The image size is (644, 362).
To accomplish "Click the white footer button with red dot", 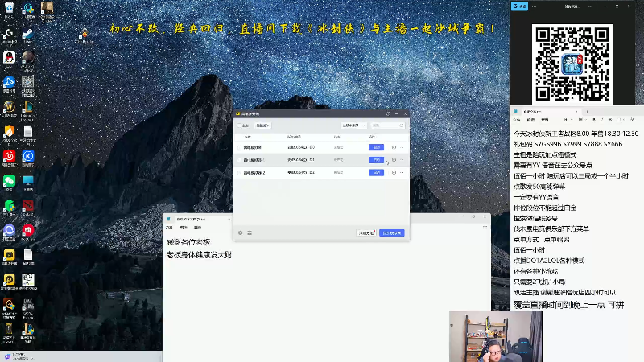I will tap(366, 233).
